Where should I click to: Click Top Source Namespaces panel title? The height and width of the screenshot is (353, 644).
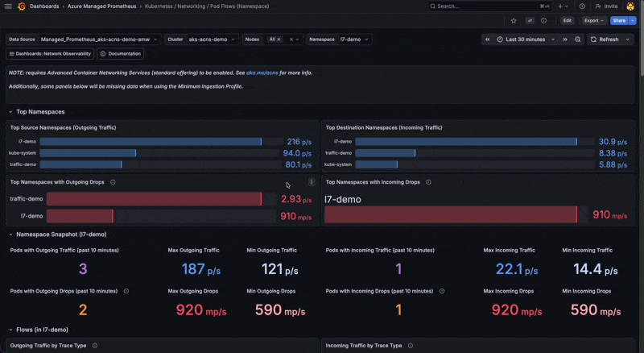[64, 127]
